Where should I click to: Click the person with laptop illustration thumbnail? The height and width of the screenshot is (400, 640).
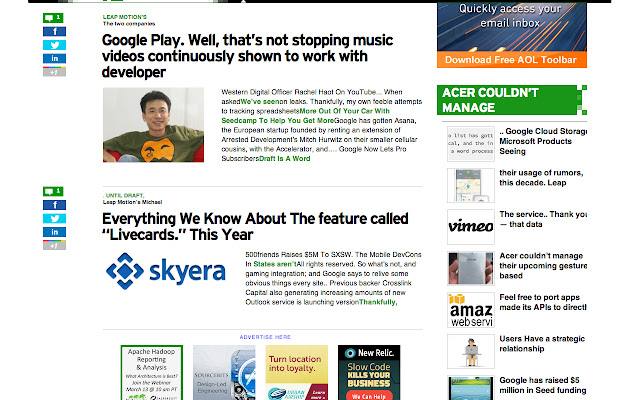[x=471, y=351]
